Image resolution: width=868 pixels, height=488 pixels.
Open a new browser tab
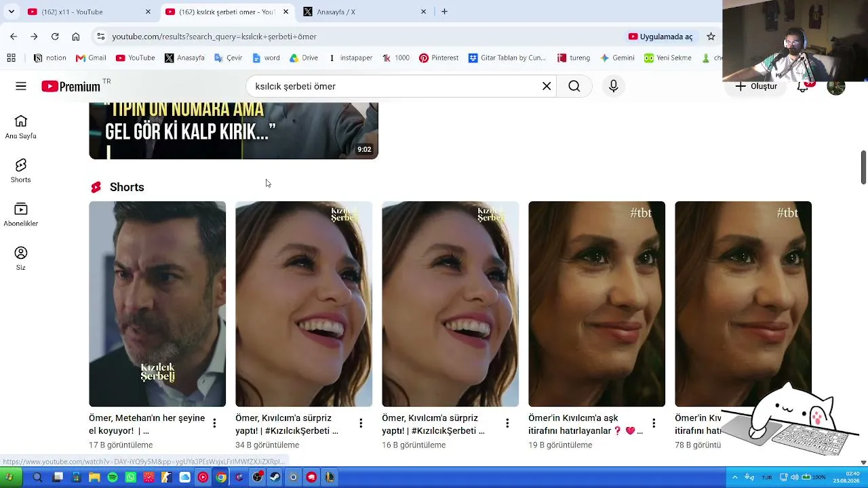(444, 12)
